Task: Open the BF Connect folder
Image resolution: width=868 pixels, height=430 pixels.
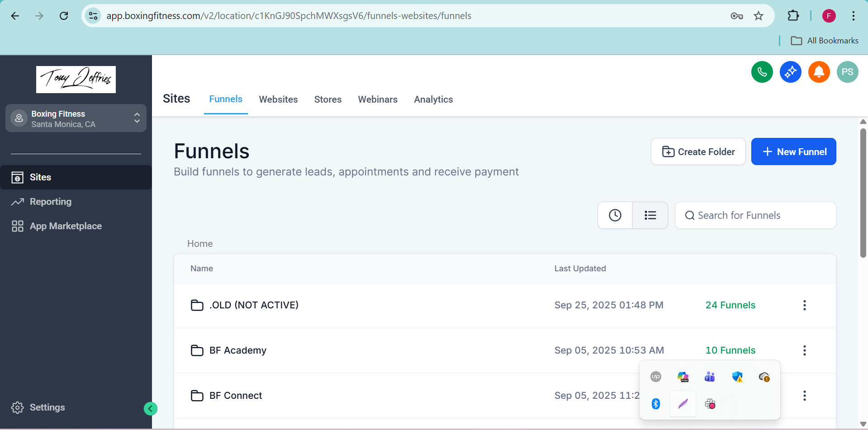Action: point(236,396)
